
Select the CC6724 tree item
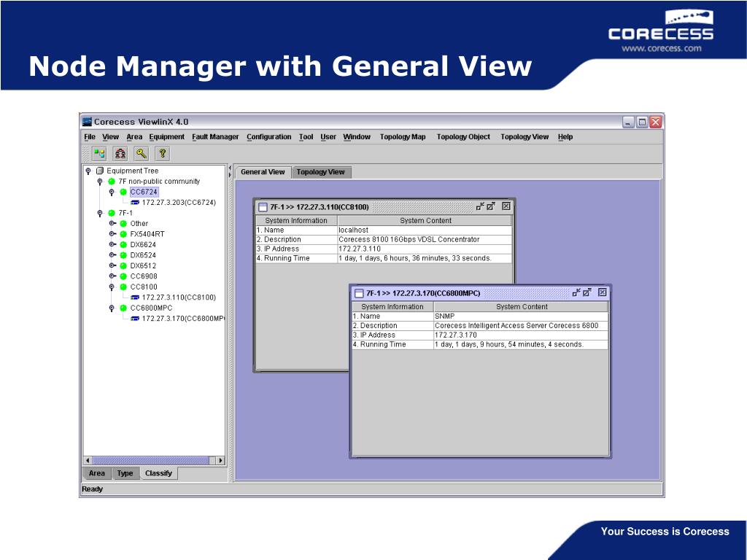click(144, 192)
